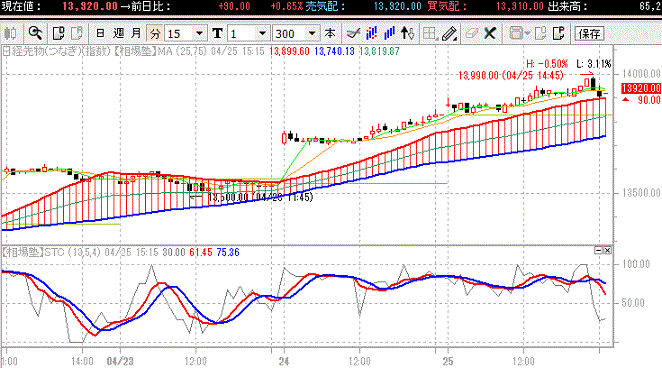Viewport: 662px width, 368px height.
Task: Click the STC blue value 75.36
Action: 228,252
